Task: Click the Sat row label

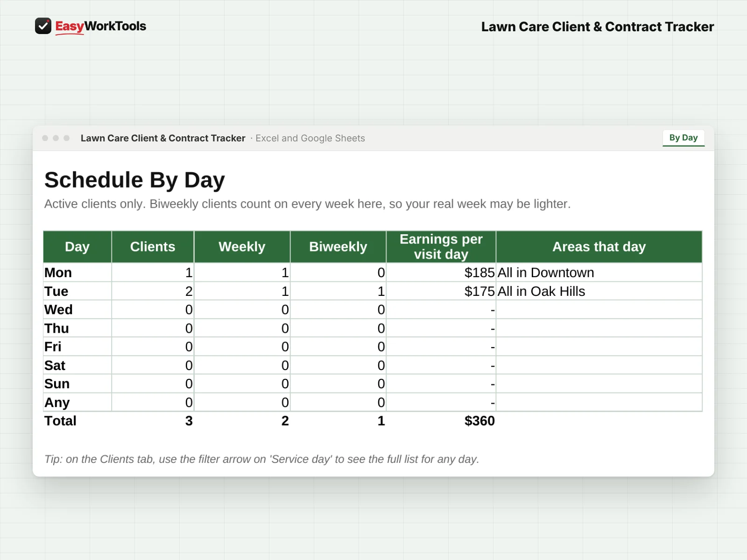Action: point(55,365)
